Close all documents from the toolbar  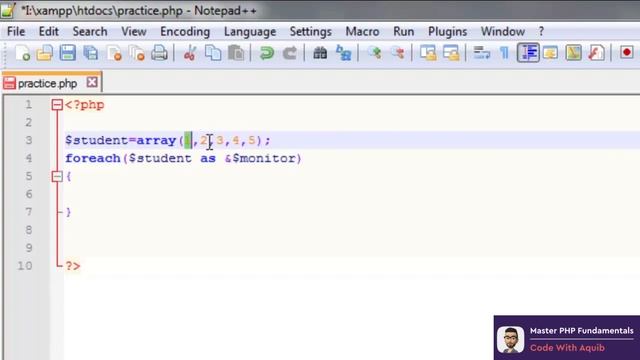point(137,53)
